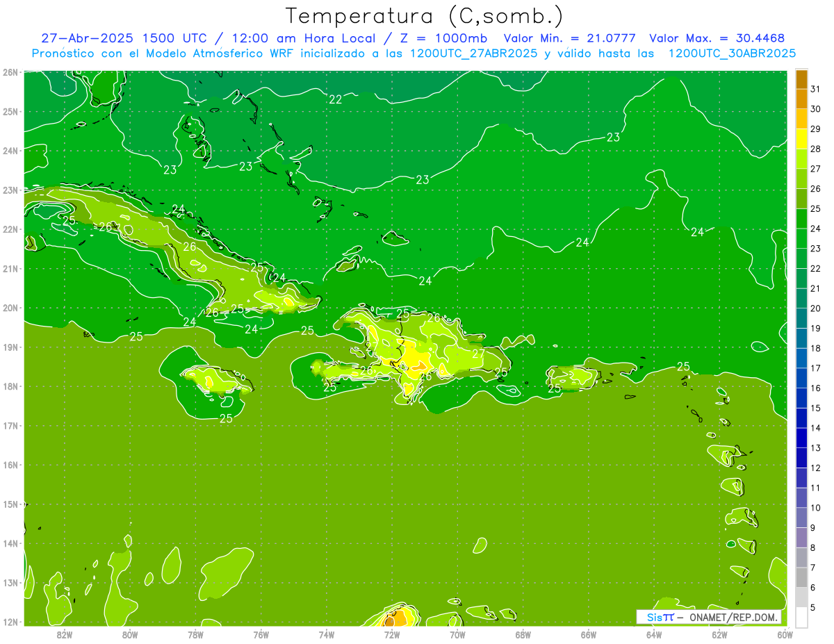Click the 82W longitude label
This screenshot has height=644, width=834.
(x=65, y=634)
